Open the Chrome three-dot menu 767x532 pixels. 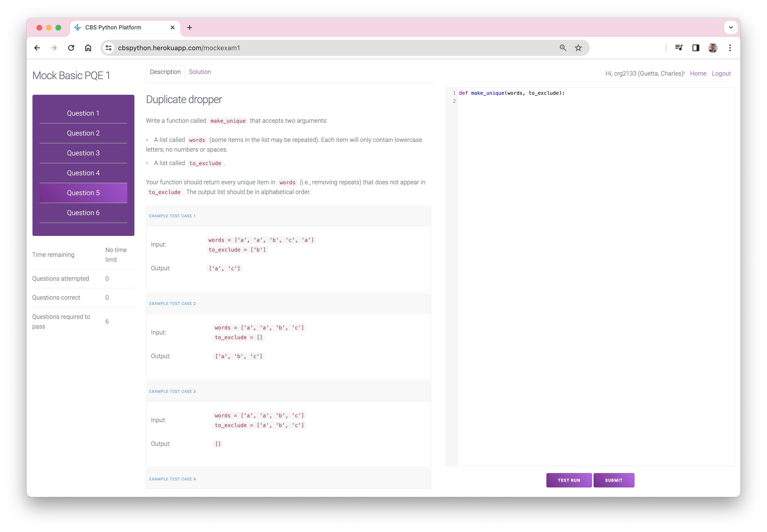(730, 48)
